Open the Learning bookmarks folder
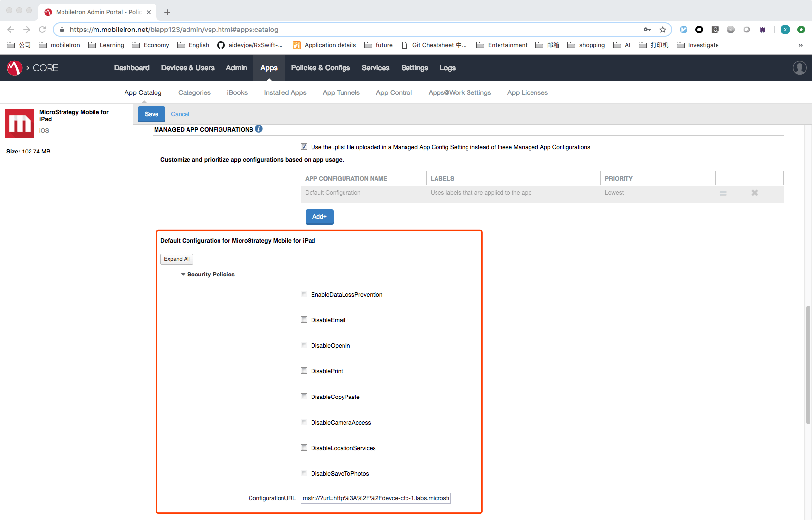Viewport: 812px width, 520px height. 106,45
